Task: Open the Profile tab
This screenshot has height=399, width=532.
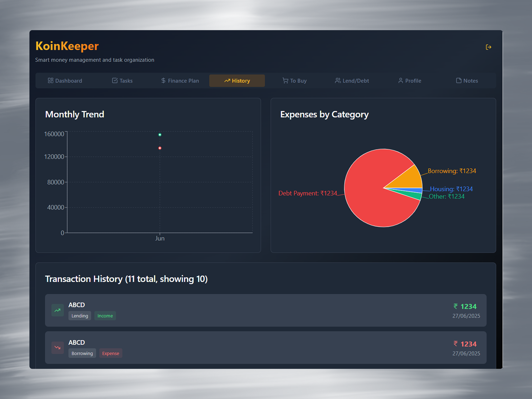Action: tap(410, 81)
